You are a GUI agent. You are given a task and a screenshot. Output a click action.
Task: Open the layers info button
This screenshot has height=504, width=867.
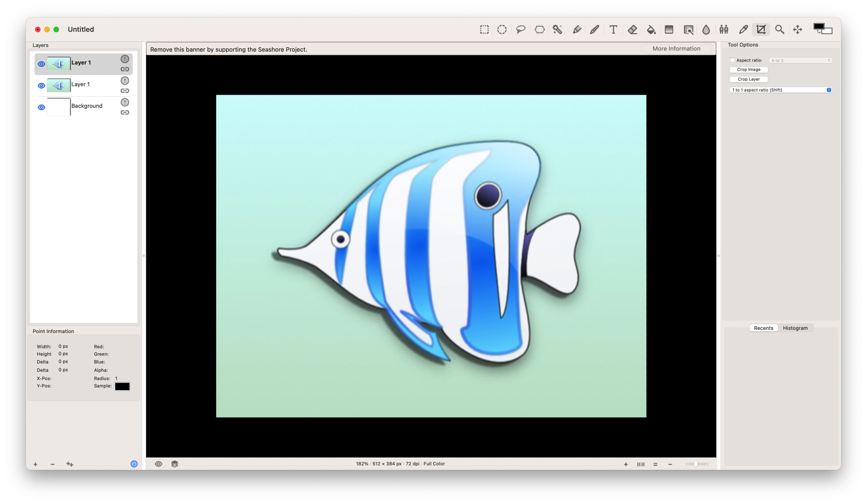click(x=134, y=464)
